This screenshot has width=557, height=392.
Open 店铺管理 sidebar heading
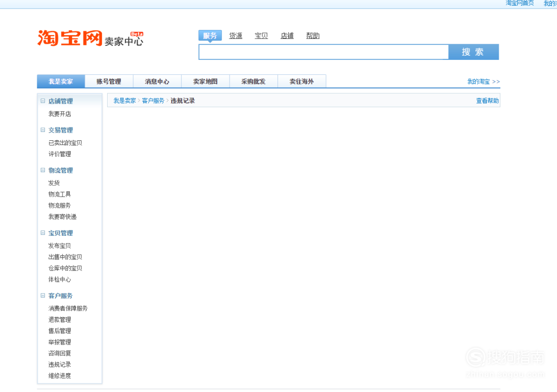[60, 101]
